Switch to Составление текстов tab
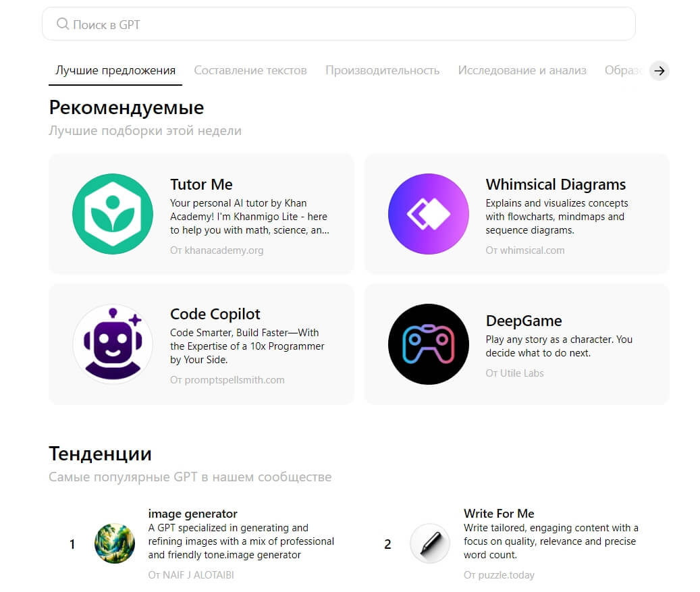 (x=250, y=70)
